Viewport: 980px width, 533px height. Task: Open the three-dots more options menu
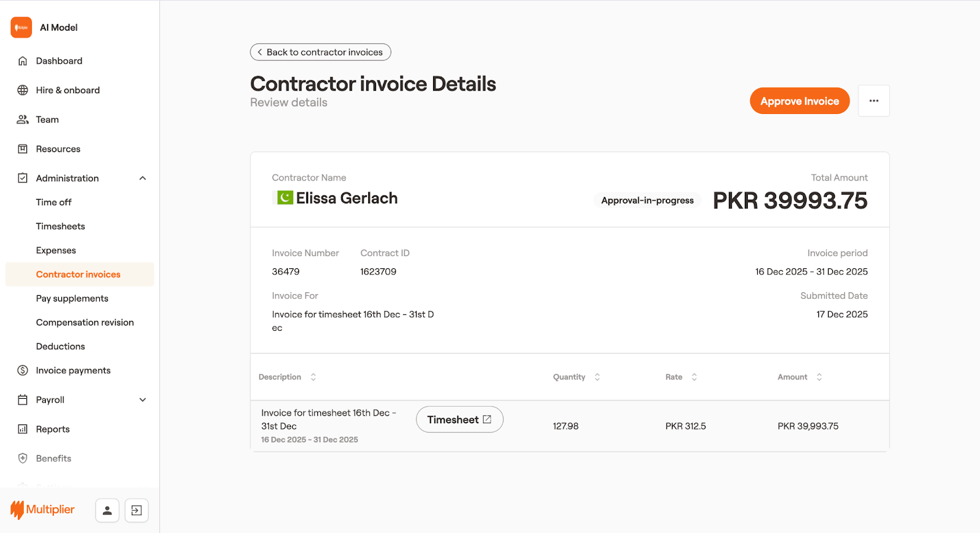coord(873,101)
